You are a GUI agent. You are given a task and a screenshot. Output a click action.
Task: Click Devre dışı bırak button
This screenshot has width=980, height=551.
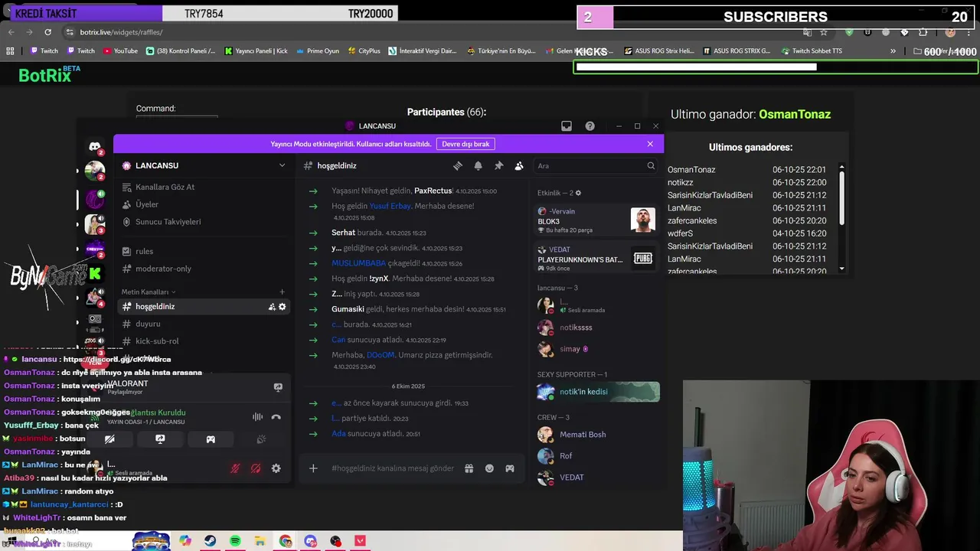(465, 144)
